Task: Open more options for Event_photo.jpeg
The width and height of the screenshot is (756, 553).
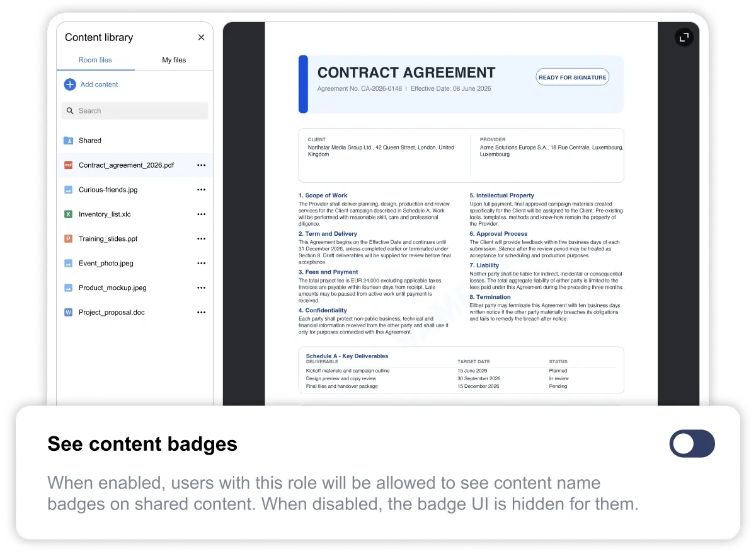Action: [x=201, y=264]
